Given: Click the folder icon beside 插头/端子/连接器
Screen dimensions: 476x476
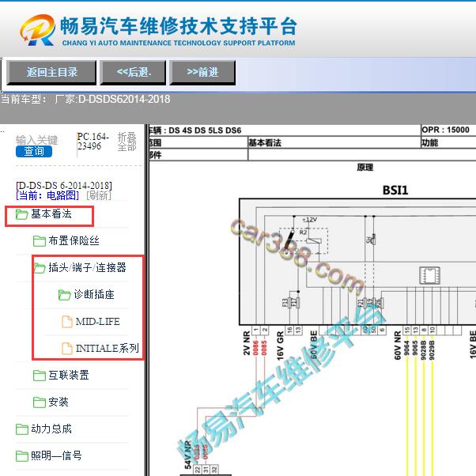Looking at the screenshot, I should coord(40,268).
